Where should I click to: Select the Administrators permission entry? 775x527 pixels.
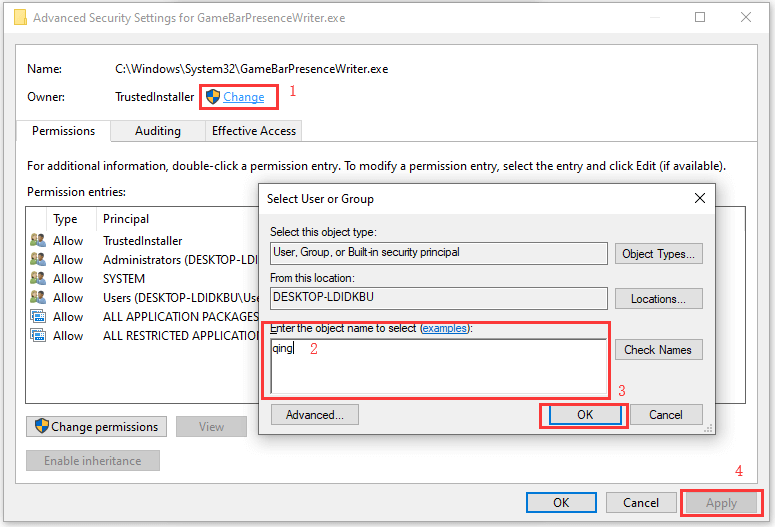click(x=143, y=260)
